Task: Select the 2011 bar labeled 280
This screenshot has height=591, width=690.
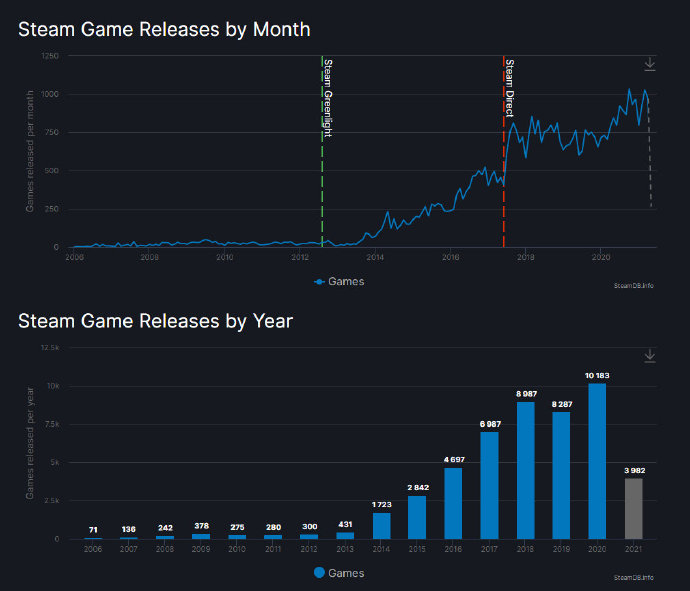Action: (x=273, y=537)
